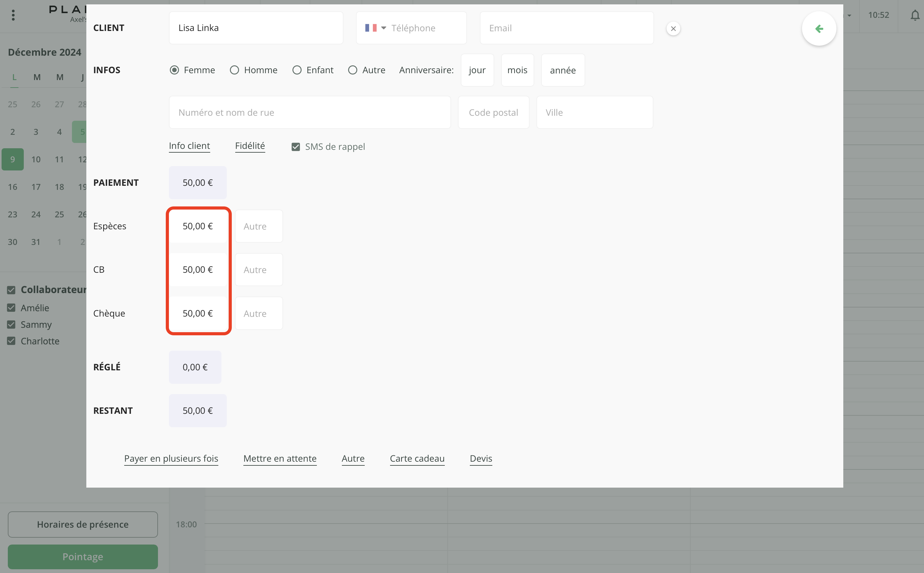The height and width of the screenshot is (573, 924).
Task: Choose the Carte cadeau option
Action: click(x=417, y=459)
